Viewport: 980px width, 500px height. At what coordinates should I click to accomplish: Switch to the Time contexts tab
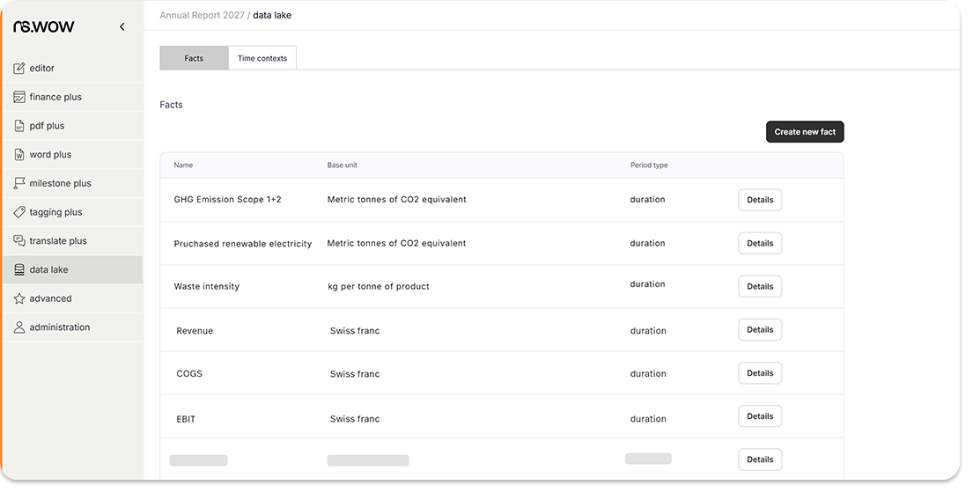coord(262,58)
